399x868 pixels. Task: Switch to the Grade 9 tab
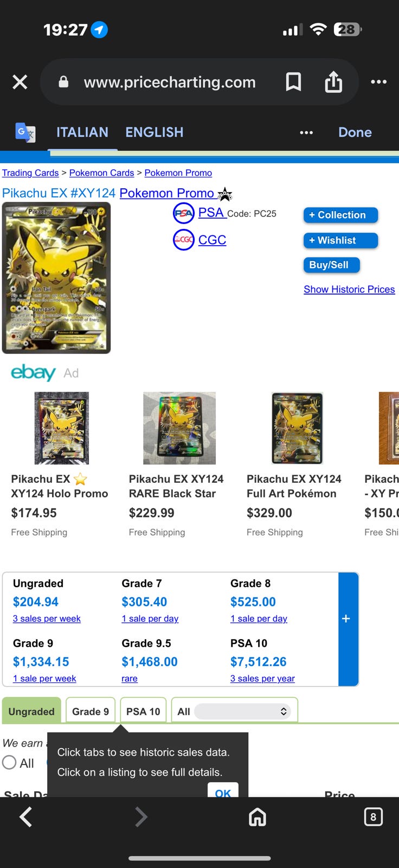coord(91,711)
